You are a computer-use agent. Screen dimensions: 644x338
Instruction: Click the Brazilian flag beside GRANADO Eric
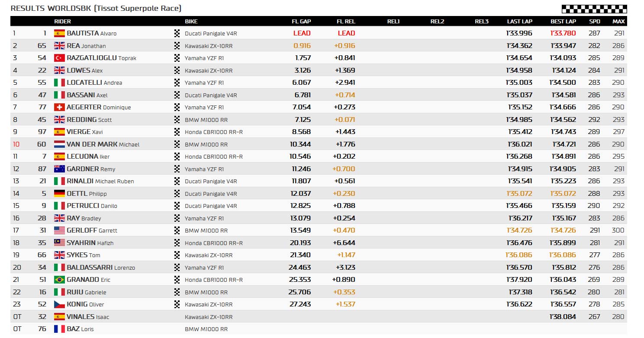coord(59,280)
